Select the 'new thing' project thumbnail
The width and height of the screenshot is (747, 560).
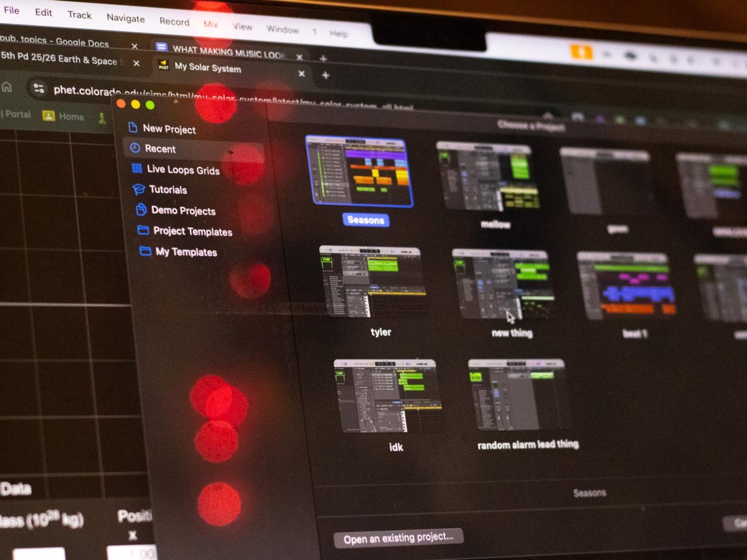[503, 284]
